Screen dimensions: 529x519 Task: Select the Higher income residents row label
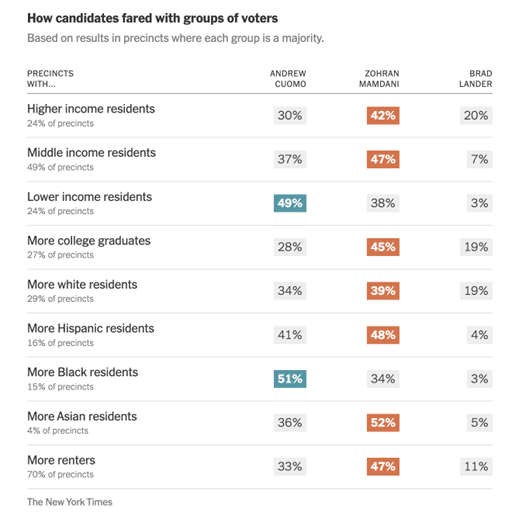point(91,109)
